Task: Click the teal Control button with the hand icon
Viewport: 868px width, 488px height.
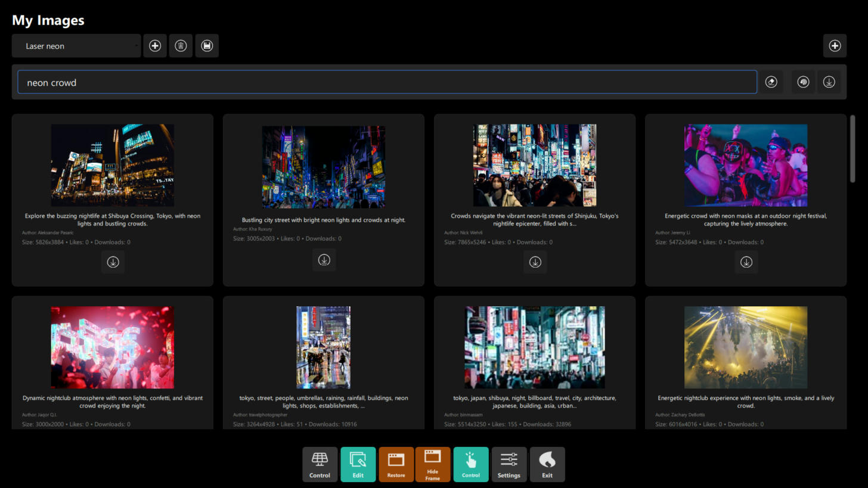Action: click(x=471, y=464)
